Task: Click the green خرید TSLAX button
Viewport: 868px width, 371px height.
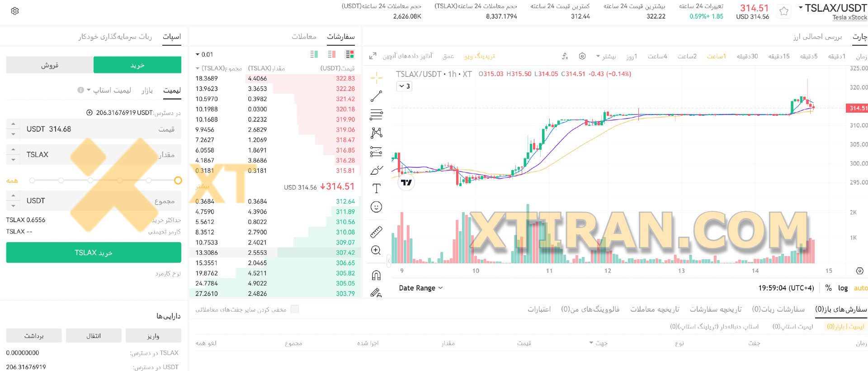Action: [94, 252]
